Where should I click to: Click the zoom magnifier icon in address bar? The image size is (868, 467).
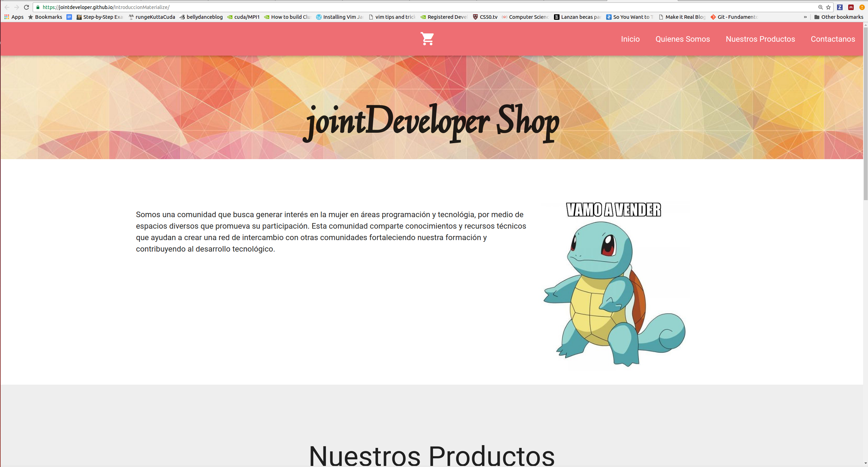coord(820,7)
